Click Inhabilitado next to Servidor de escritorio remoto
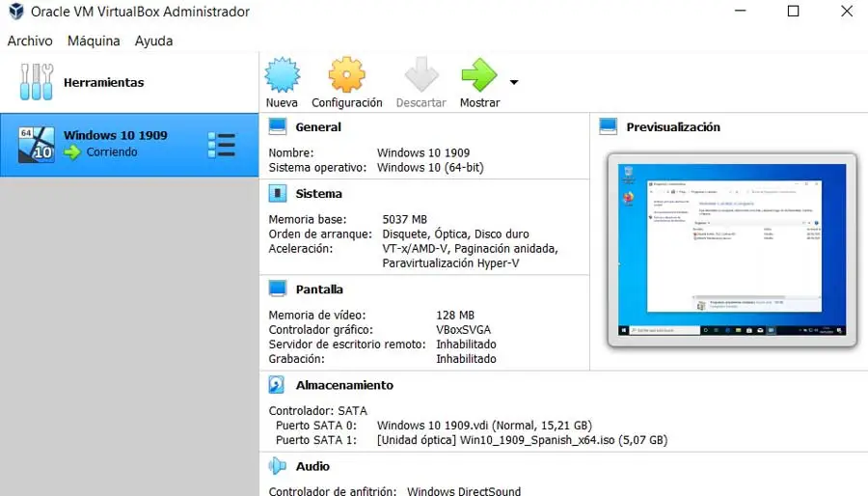This screenshot has width=868, height=496. [x=466, y=344]
